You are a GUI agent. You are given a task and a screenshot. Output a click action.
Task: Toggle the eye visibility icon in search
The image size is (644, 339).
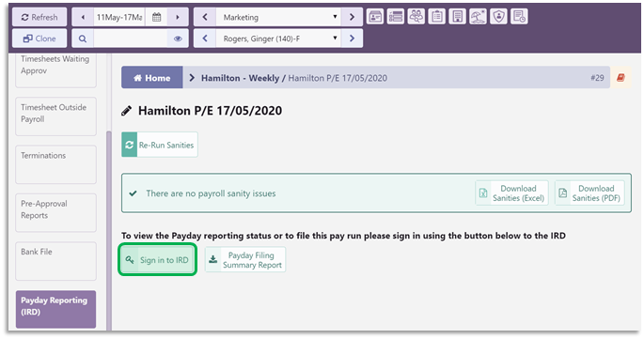point(178,39)
